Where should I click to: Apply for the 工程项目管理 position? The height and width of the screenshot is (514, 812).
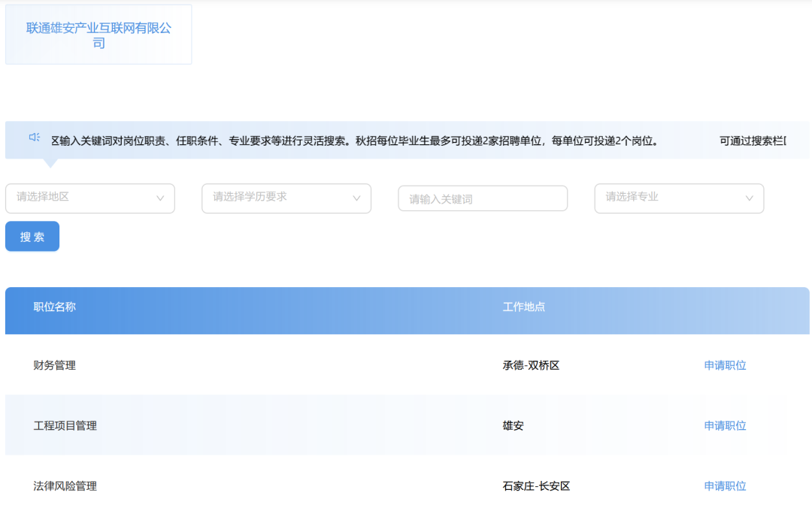(725, 425)
